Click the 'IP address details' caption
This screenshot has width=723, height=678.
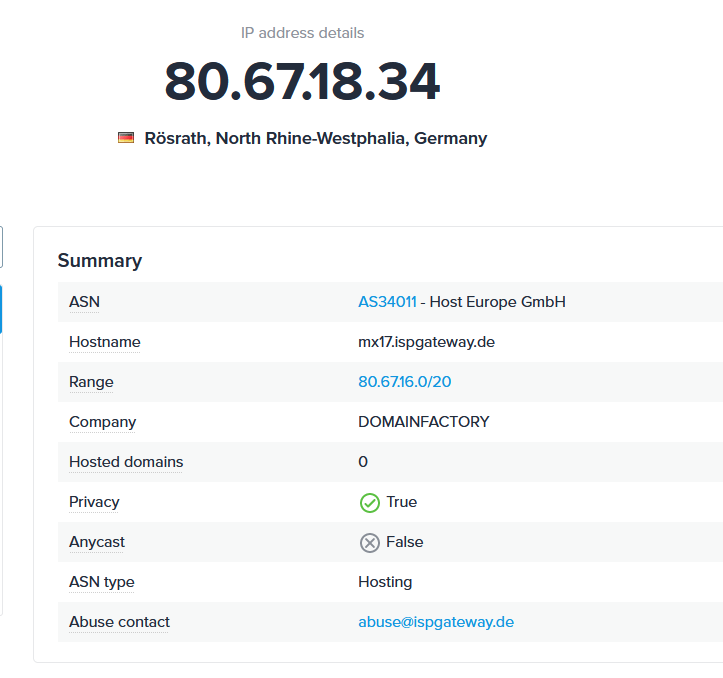[302, 33]
